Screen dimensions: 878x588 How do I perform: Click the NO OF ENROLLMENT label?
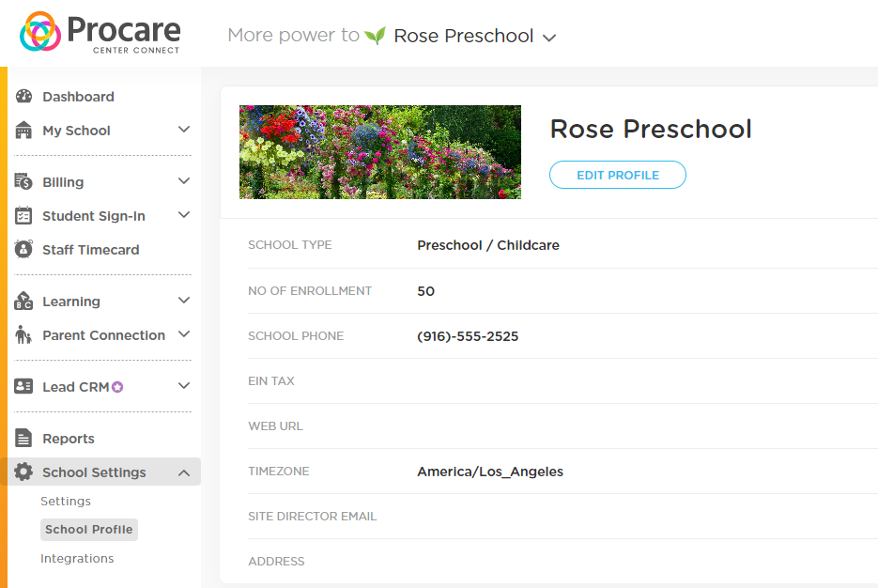[310, 290]
